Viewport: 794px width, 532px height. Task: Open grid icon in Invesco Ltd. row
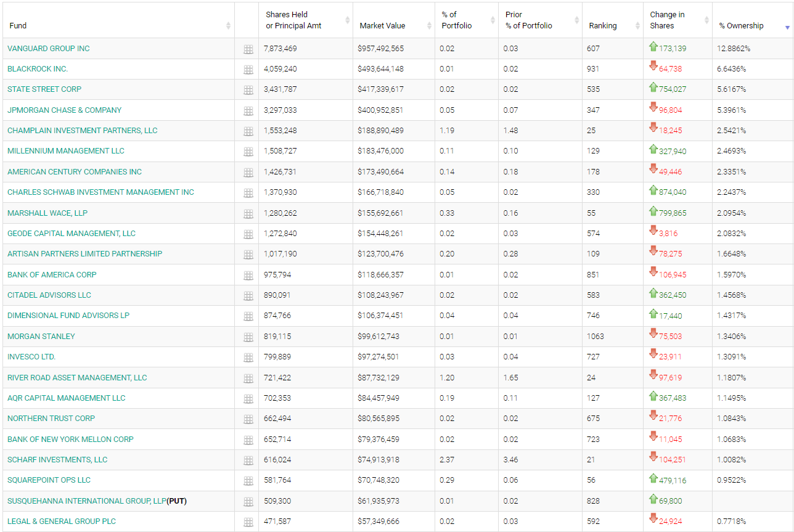[248, 358]
